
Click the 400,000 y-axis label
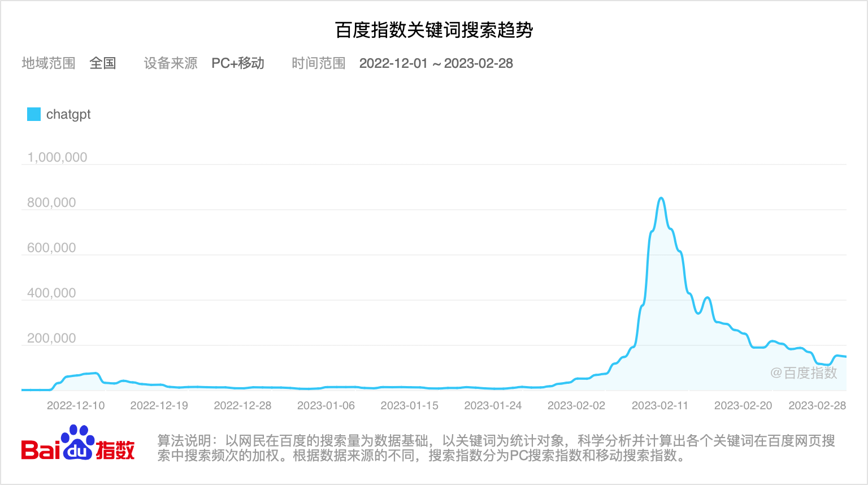[51, 293]
